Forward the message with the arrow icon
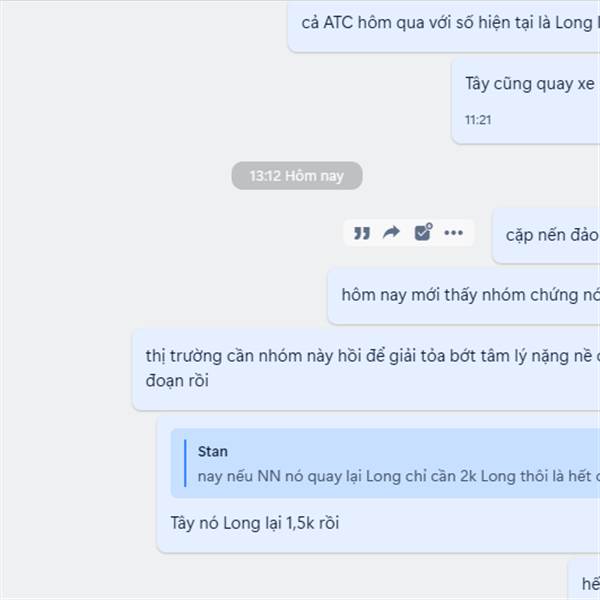The image size is (600, 600). [391, 232]
